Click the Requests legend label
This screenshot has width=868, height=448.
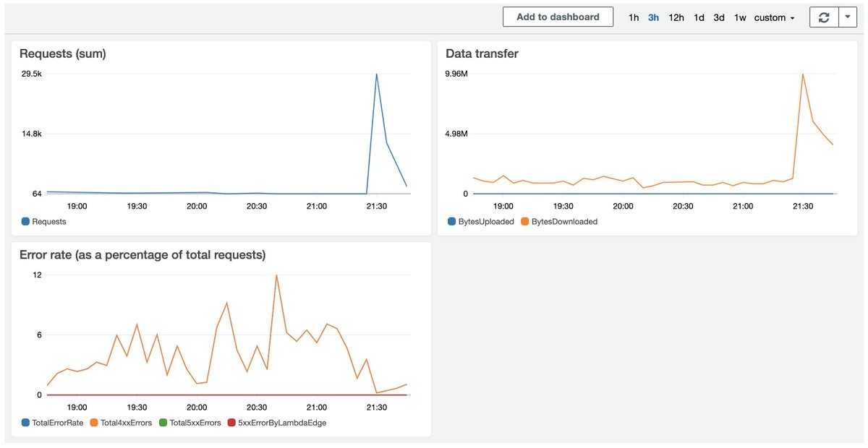(49, 222)
